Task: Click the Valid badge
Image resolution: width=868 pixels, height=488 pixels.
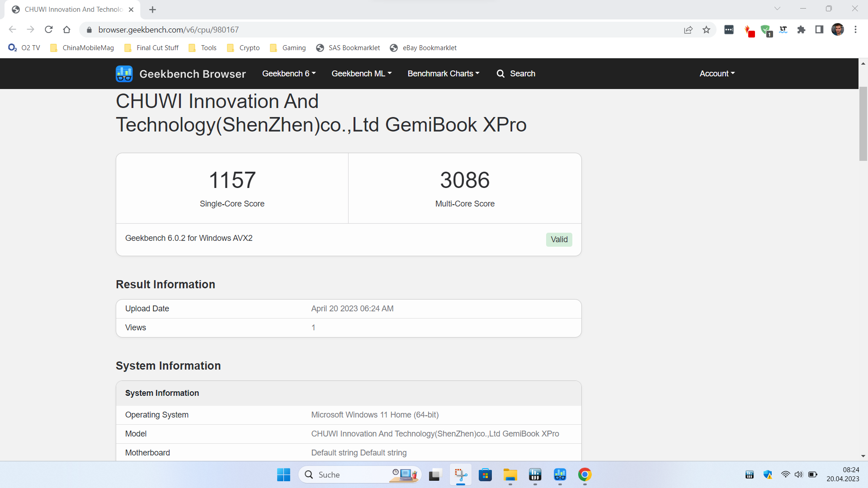Action: pos(559,239)
